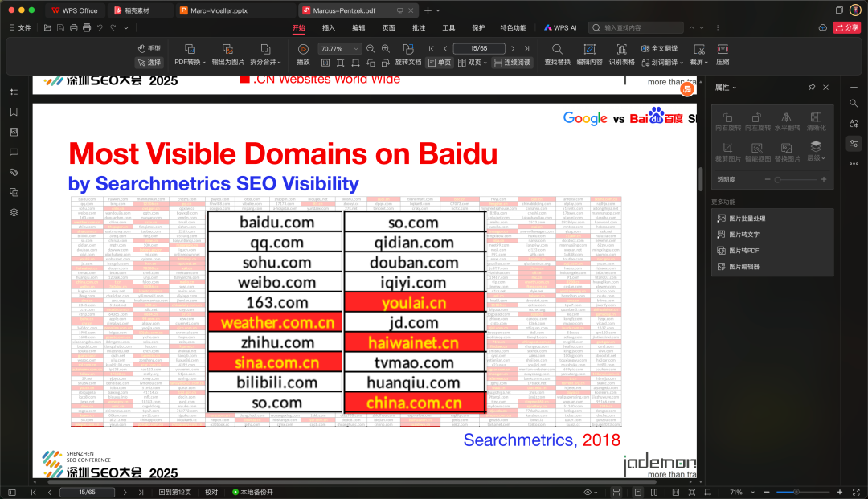This screenshot has width=868, height=499.
Task: Go to previous page in toolbar
Action: (x=445, y=49)
